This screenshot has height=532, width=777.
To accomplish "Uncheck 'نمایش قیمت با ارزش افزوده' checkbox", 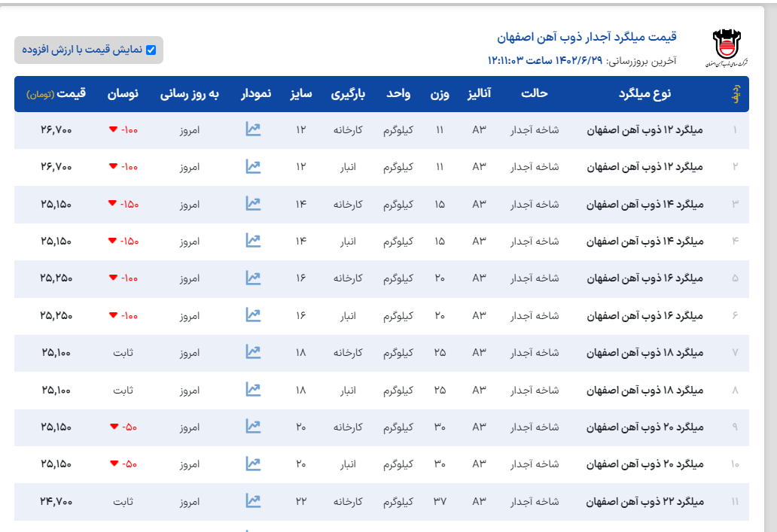I will click(x=151, y=50).
